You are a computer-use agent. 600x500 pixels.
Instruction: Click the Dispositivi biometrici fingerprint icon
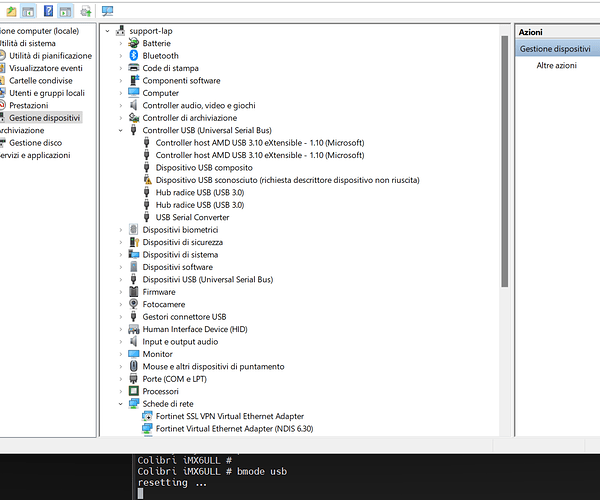click(133, 229)
